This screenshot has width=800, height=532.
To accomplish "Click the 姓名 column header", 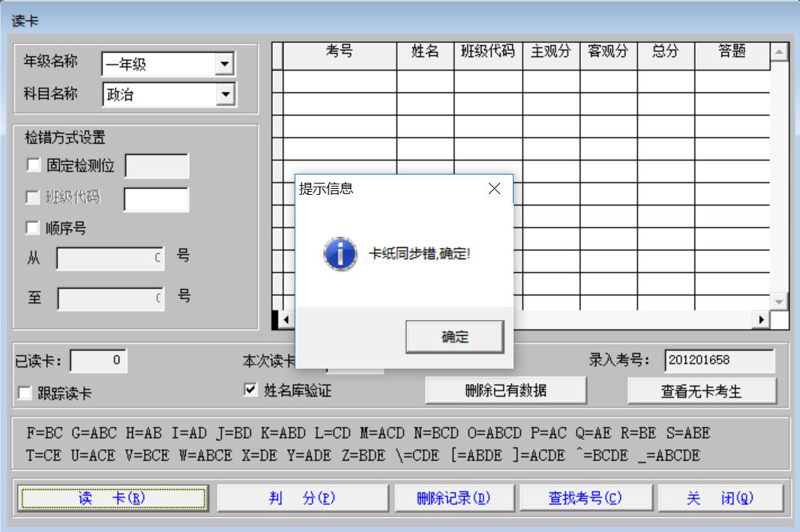I will (x=425, y=56).
